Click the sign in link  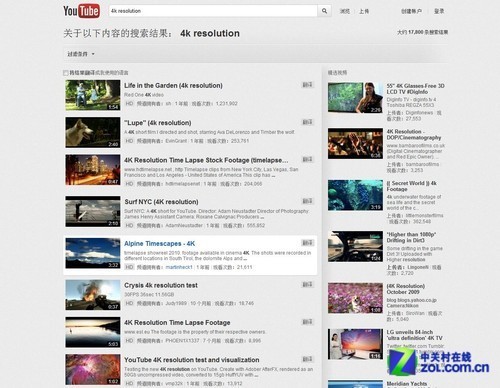click(x=439, y=11)
